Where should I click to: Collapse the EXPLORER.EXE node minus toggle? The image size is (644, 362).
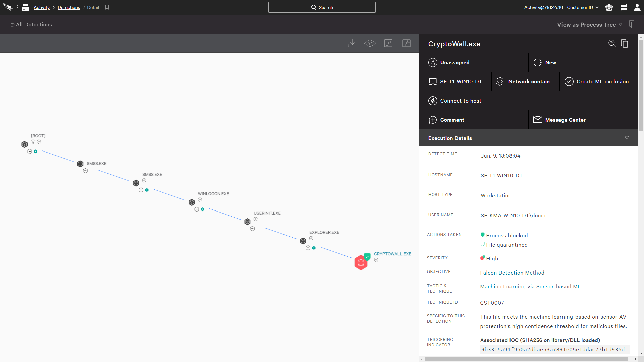(308, 248)
